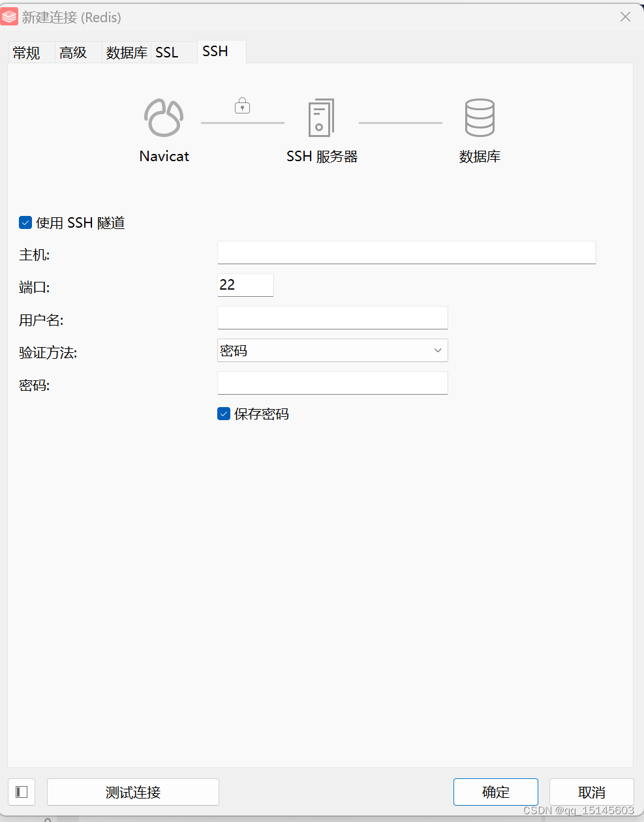
Task: Toggle the side panel icon at bottom left
Action: [x=22, y=792]
